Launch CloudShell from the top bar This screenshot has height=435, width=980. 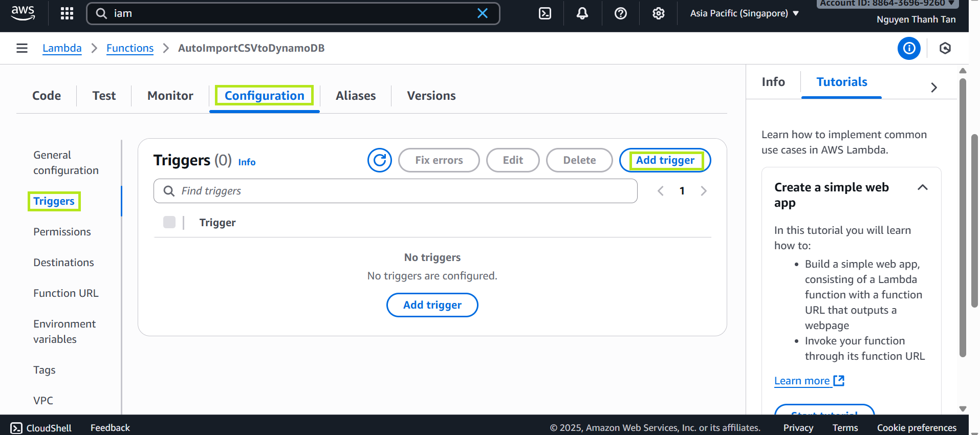tap(545, 13)
